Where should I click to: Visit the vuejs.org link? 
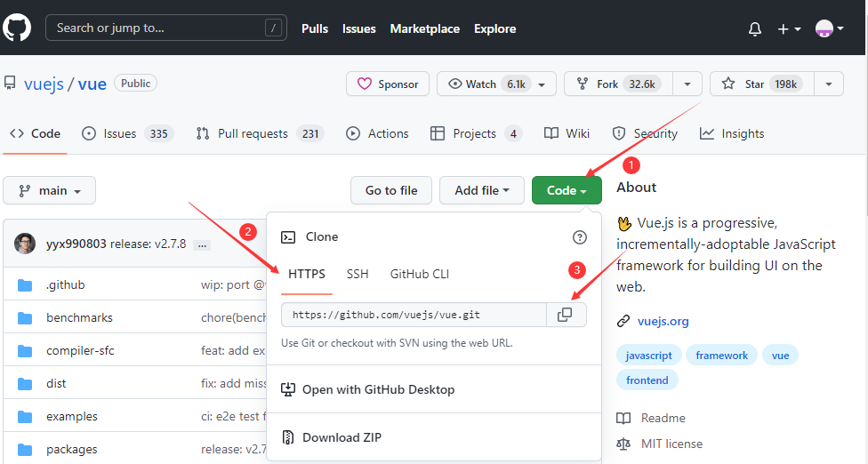pyautogui.click(x=663, y=321)
